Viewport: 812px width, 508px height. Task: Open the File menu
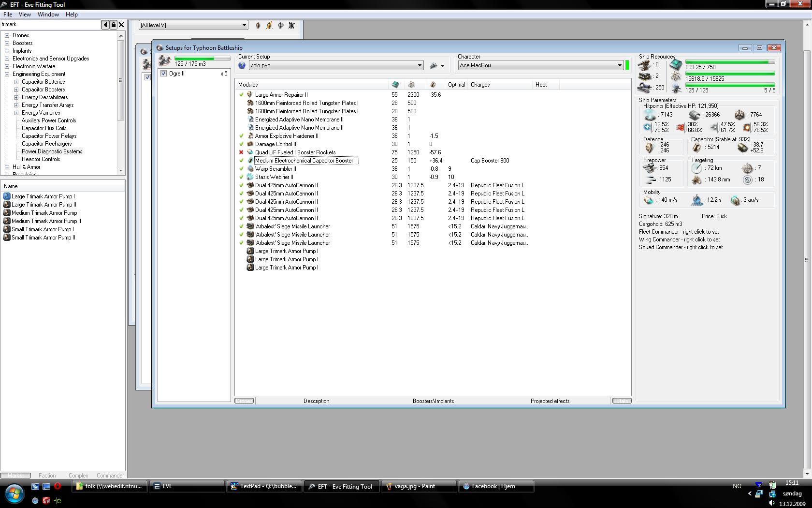point(8,15)
